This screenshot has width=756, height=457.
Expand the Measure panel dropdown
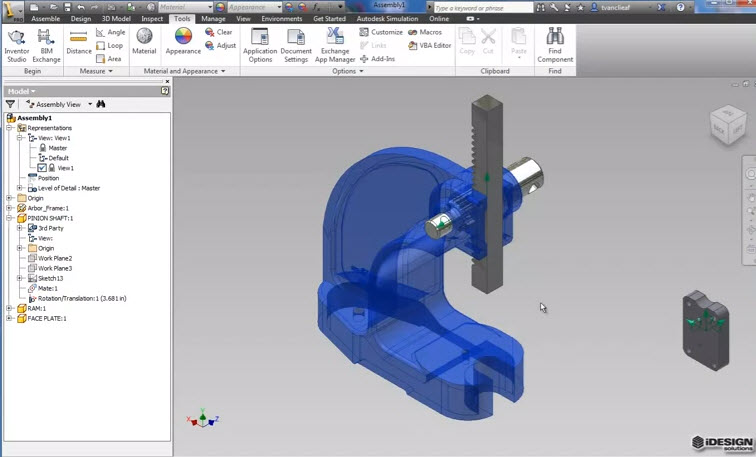(96, 71)
